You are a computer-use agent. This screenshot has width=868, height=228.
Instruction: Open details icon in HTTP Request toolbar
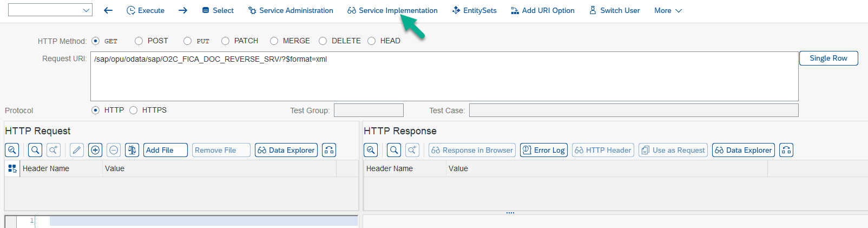tap(12, 150)
